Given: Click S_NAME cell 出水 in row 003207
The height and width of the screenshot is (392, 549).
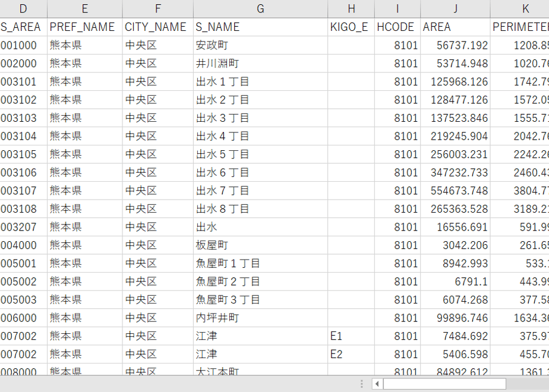Looking at the screenshot, I should point(260,227).
